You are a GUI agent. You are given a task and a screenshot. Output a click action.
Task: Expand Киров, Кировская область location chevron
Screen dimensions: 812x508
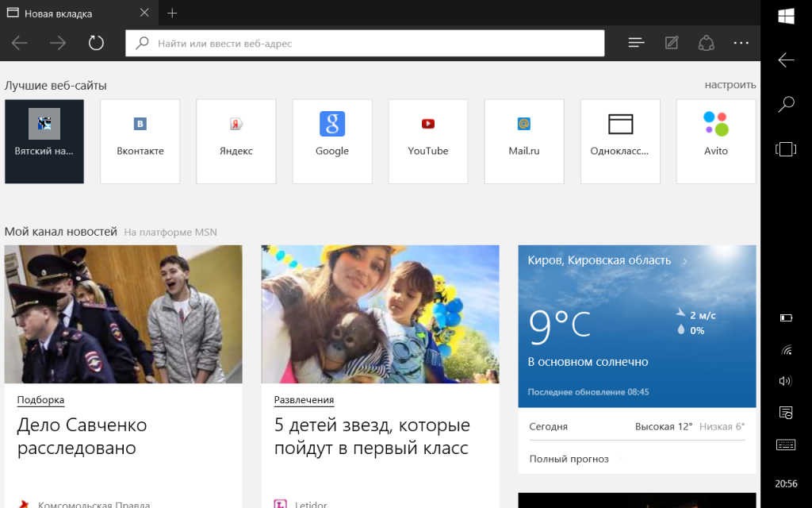[685, 260]
